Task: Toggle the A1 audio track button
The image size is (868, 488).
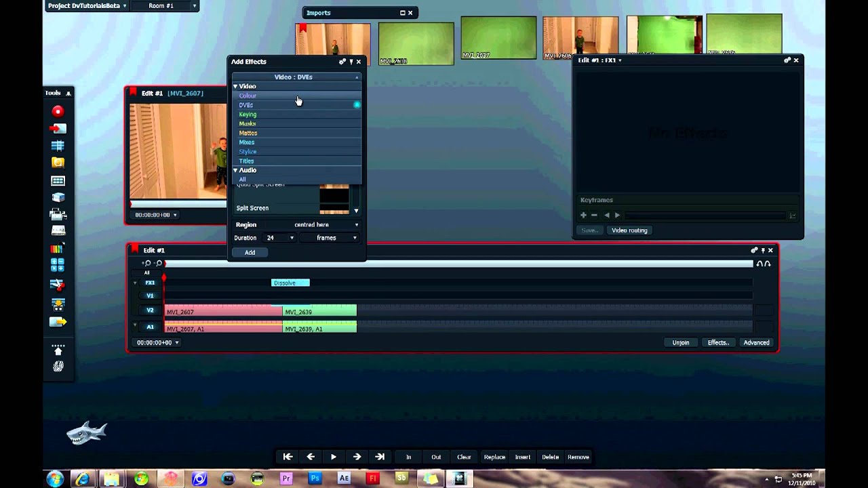Action: tap(150, 327)
